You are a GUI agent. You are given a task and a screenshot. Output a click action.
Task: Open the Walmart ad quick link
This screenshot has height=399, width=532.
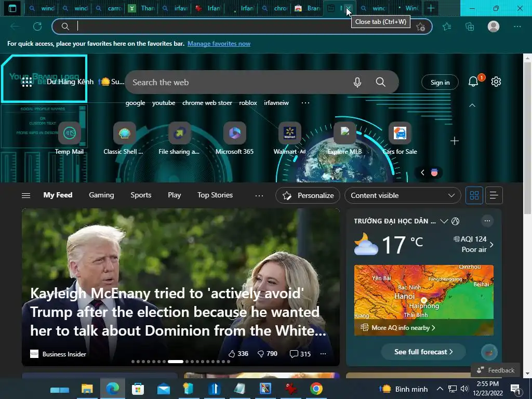click(289, 139)
